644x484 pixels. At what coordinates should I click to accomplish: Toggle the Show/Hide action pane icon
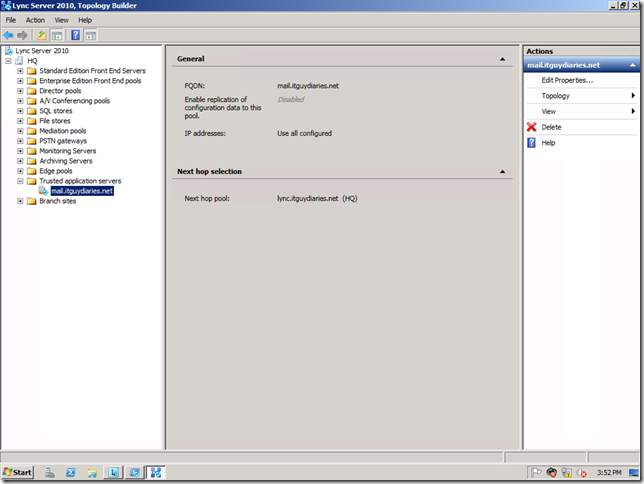pos(91,35)
